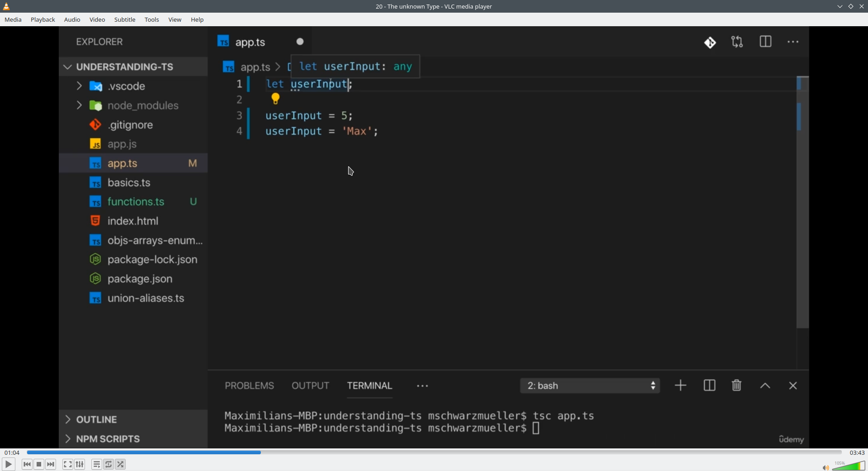Click the VLC cone icon in title bar
This screenshot has width=868, height=471.
point(7,6)
